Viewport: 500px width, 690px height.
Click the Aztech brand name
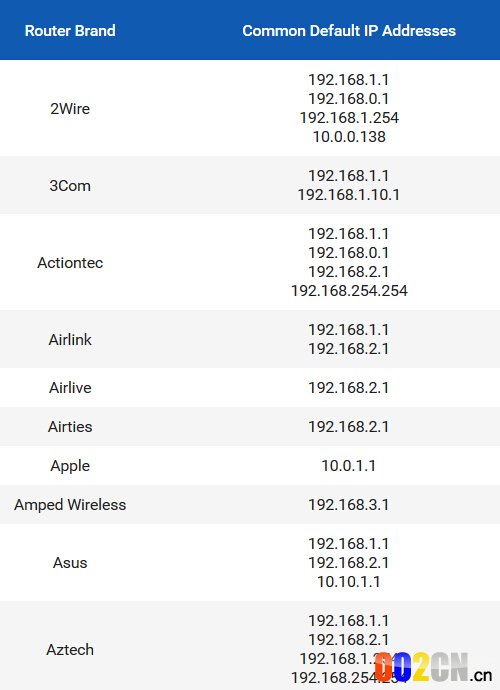[x=70, y=650]
